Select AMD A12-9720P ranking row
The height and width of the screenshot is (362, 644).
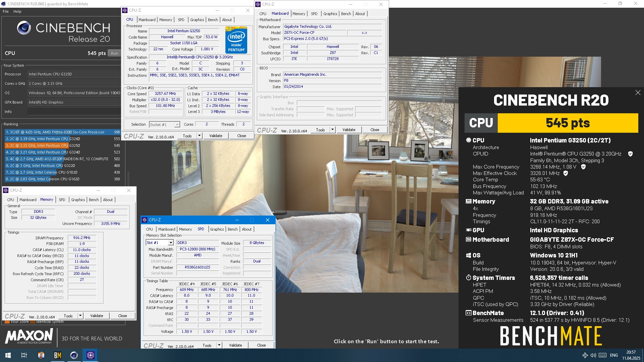pos(63,159)
